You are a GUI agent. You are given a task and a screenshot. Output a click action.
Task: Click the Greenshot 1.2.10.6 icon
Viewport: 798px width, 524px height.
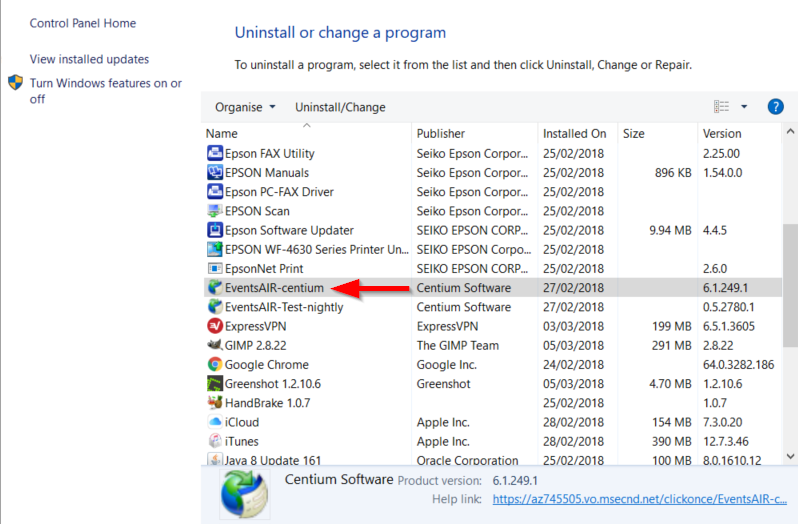(x=215, y=384)
